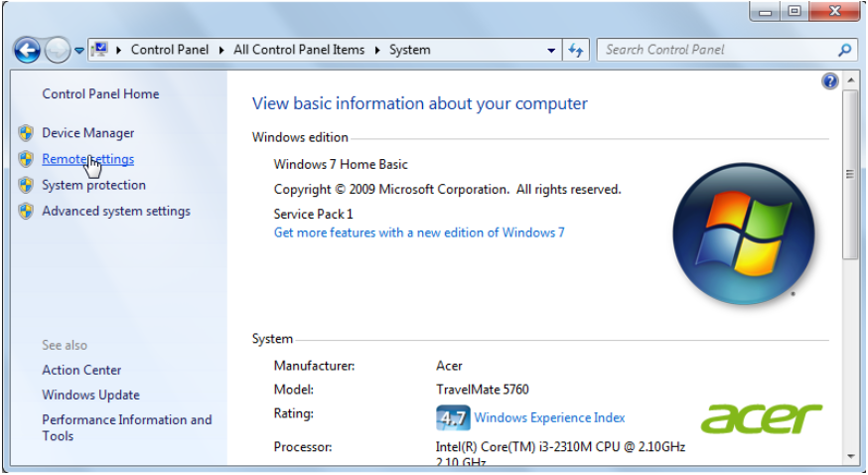The width and height of the screenshot is (868, 475).
Task: Click the grayed Forward arrow button
Action: tap(57, 51)
